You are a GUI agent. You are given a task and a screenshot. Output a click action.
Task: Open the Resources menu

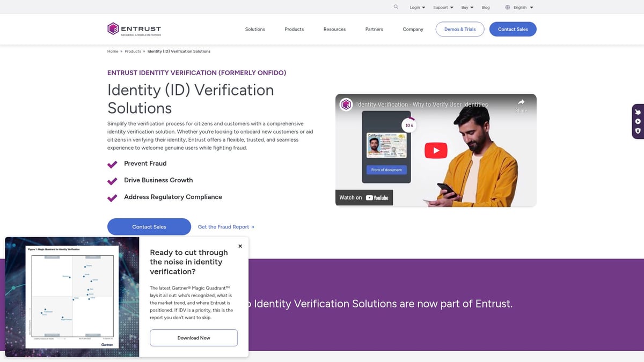tap(334, 29)
